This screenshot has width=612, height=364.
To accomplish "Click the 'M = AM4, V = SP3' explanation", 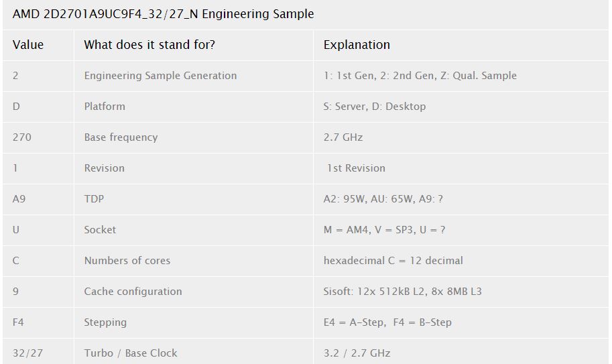I will [384, 230].
